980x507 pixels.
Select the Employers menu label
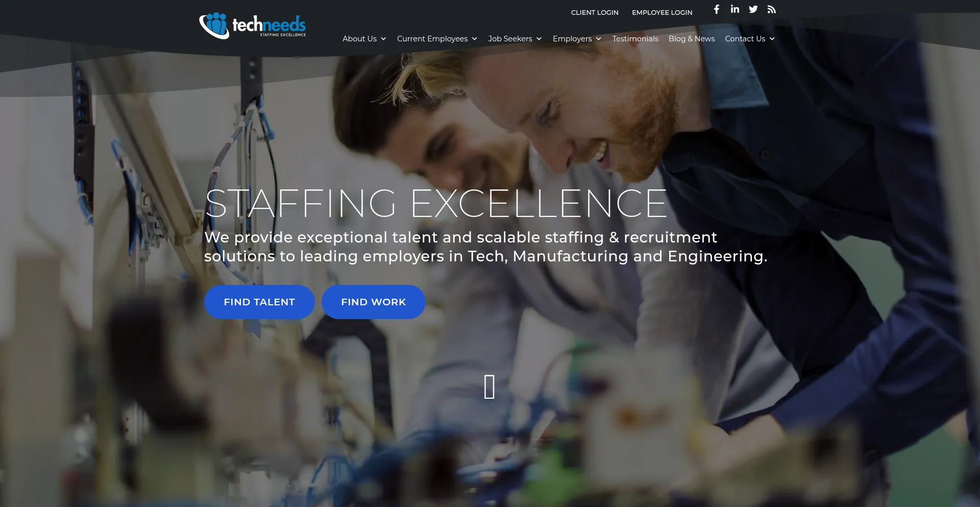(x=572, y=39)
